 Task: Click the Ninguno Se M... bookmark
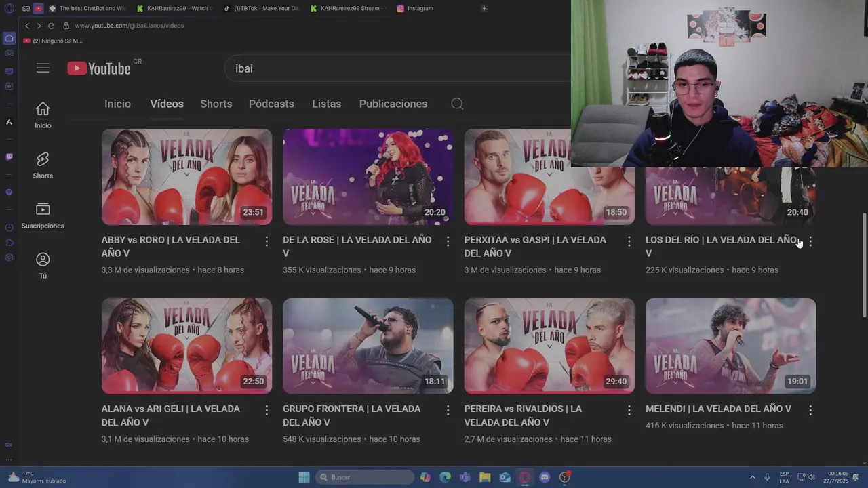pyautogui.click(x=53, y=41)
